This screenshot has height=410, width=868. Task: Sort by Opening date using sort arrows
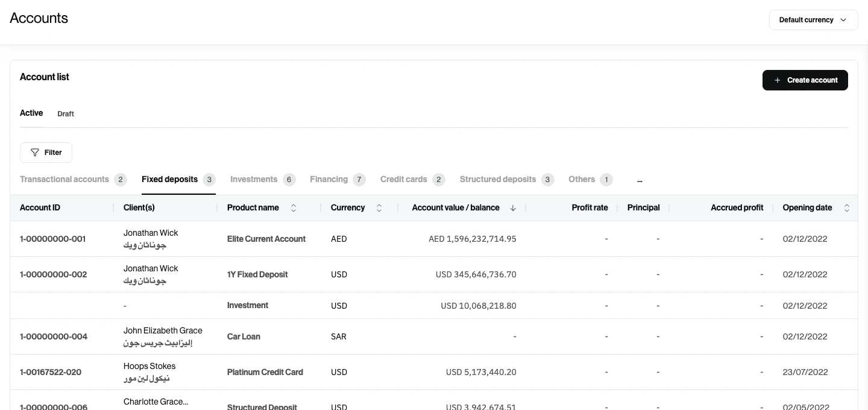(847, 208)
